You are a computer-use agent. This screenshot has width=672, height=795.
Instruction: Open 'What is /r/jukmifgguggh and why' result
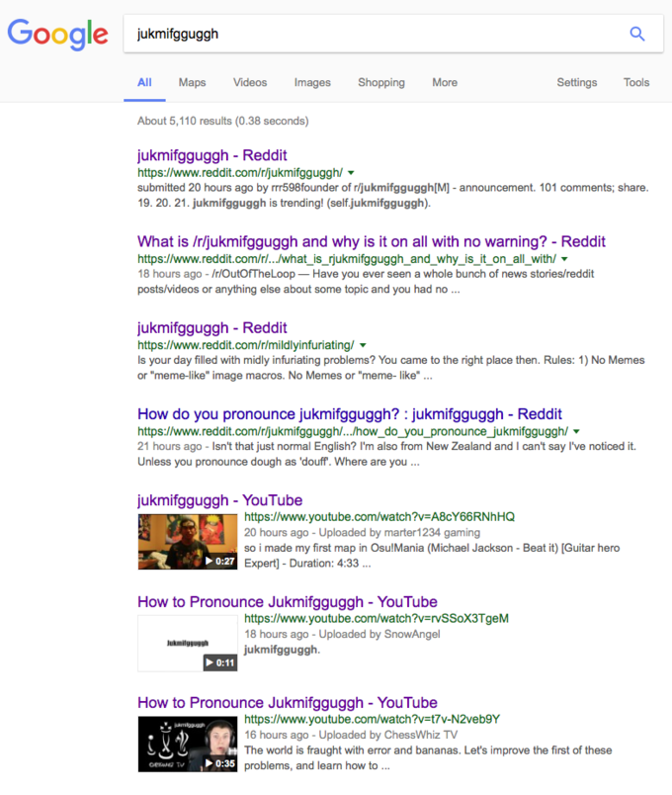pos(371,241)
